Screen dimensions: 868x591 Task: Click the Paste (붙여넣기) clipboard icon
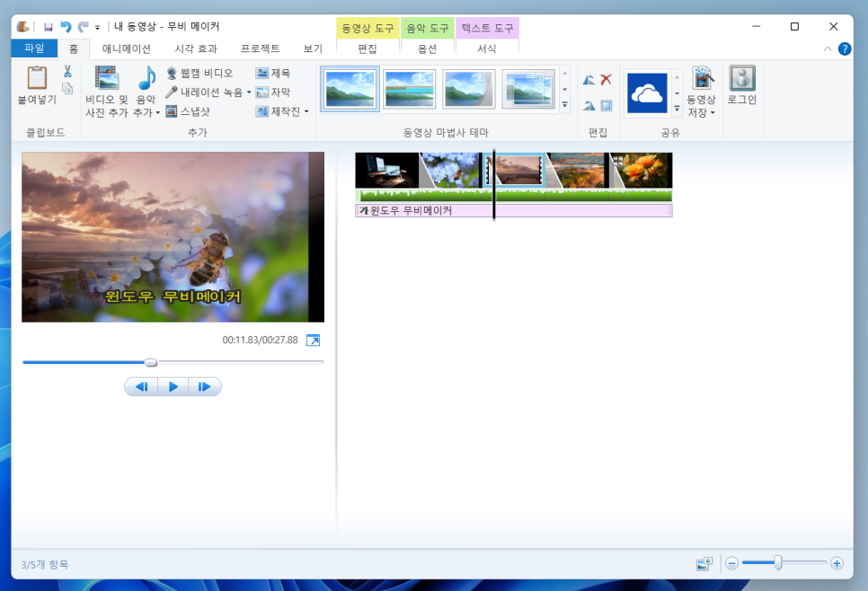37,78
